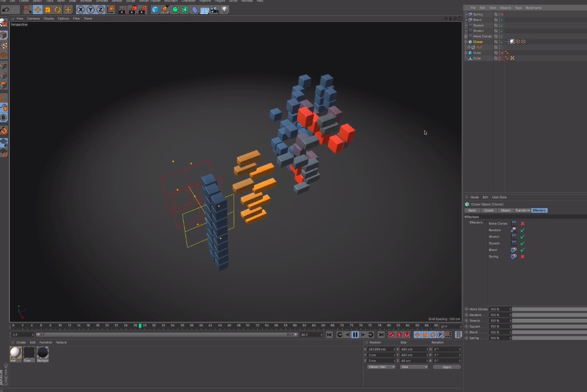Open the Objects menu in Object Manager
587x392 pixels.
505,8
